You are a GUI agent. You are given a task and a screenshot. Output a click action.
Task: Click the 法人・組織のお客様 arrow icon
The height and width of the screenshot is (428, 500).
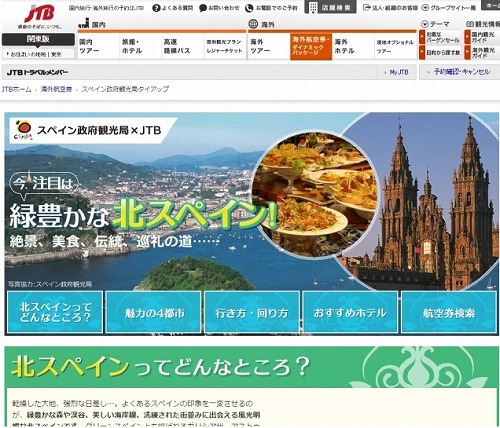coord(367,7)
